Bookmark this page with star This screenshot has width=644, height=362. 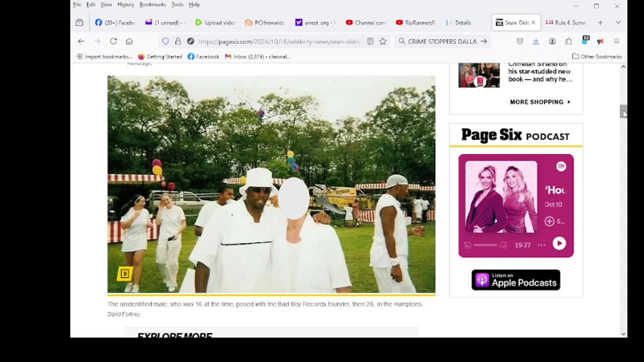[x=383, y=41]
